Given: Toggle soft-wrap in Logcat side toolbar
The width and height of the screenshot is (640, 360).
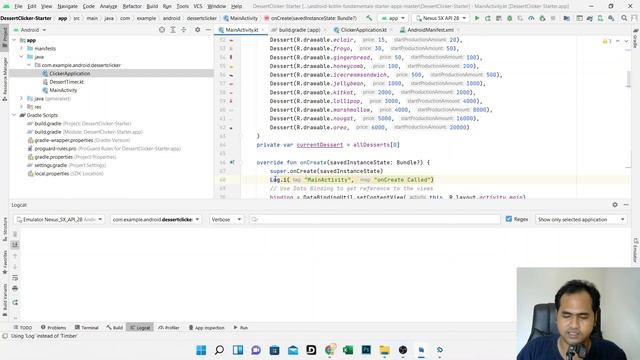Looking at the screenshot, I should click(x=15, y=278).
